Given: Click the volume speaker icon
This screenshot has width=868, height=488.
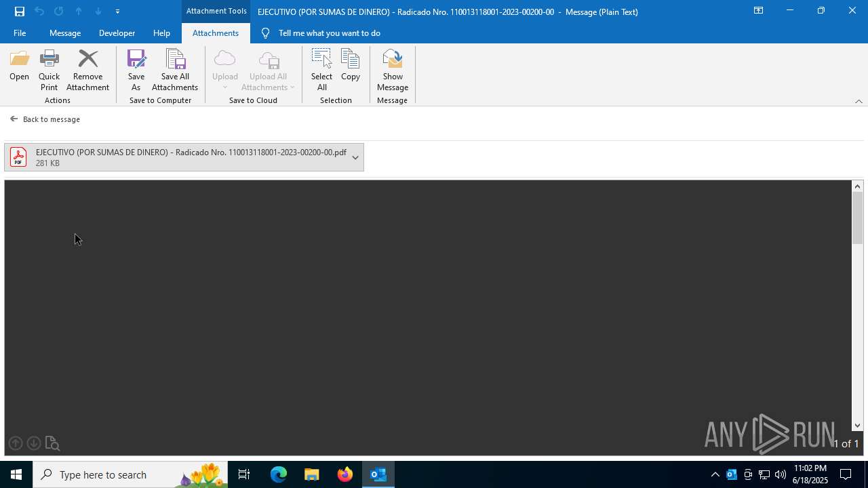Looking at the screenshot, I should click(781, 474).
